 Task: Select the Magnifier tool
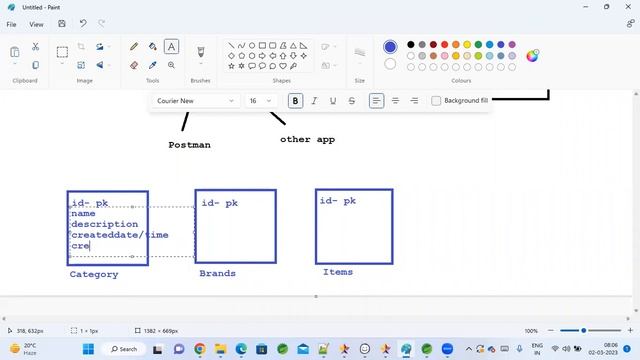[171, 65]
